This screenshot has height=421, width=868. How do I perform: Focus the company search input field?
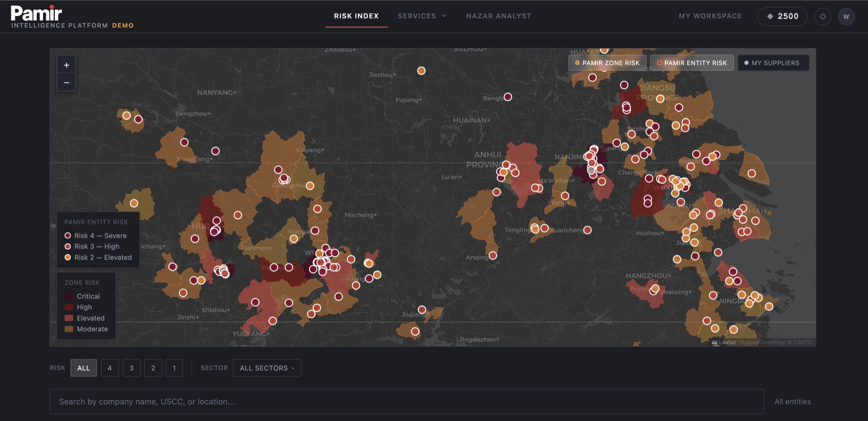pos(407,401)
